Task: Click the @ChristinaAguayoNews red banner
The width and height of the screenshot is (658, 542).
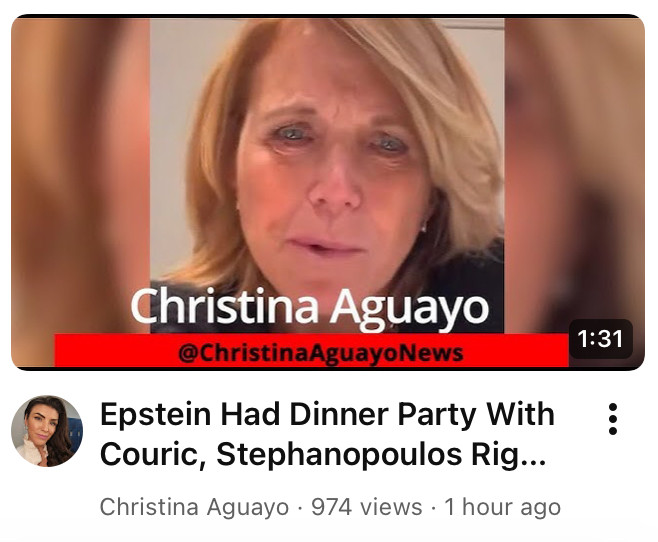Action: (x=311, y=351)
